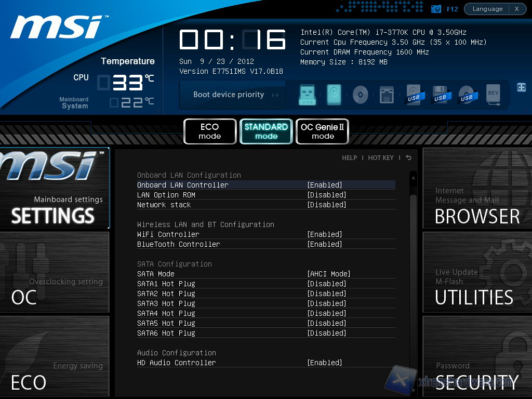
Task: Click the HELP link
Action: coord(349,158)
